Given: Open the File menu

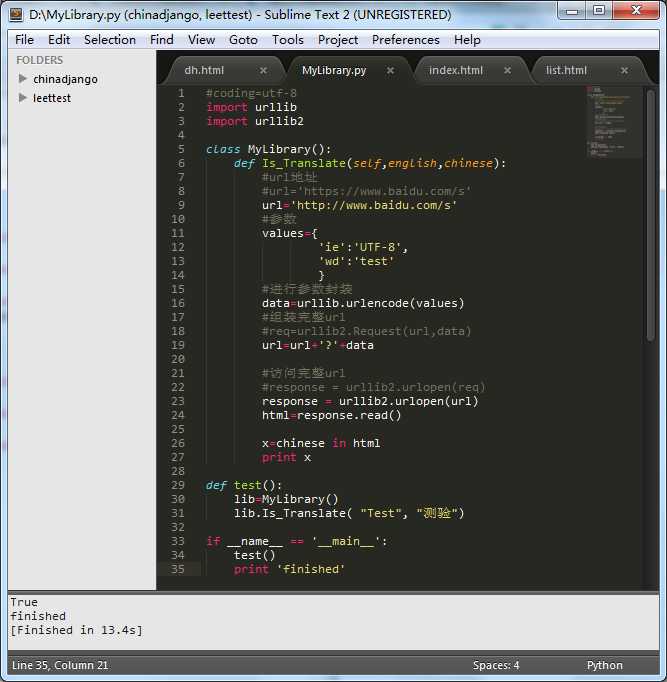Looking at the screenshot, I should pyautogui.click(x=24, y=40).
